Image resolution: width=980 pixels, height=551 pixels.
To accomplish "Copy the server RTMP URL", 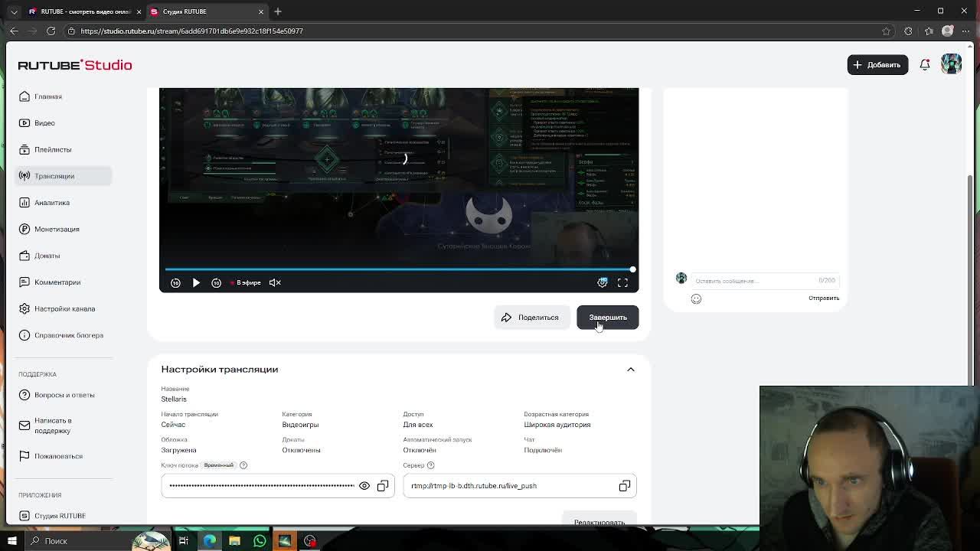I will click(x=625, y=486).
